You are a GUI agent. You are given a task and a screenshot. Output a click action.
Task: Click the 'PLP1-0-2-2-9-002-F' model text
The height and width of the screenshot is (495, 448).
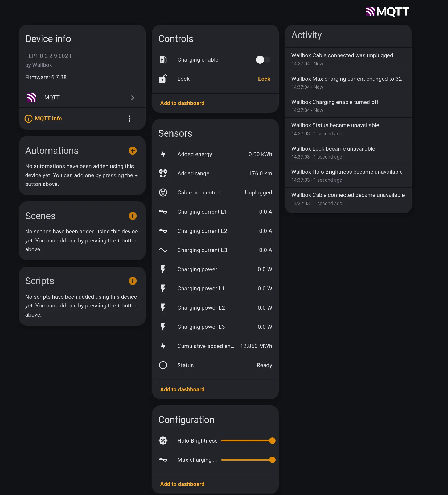tap(49, 56)
